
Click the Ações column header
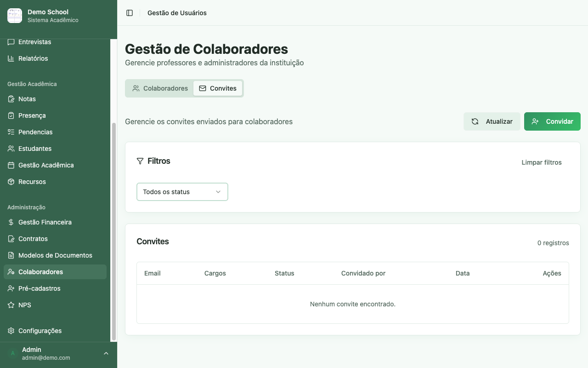(552, 273)
